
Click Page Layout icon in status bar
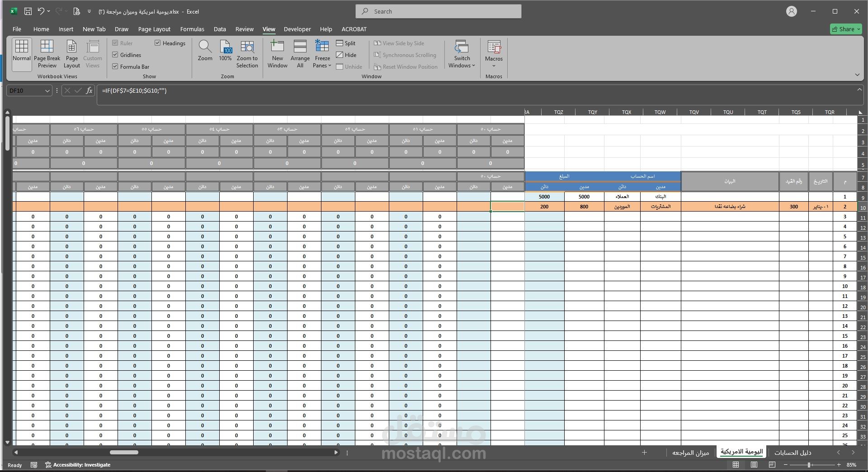coord(754,465)
